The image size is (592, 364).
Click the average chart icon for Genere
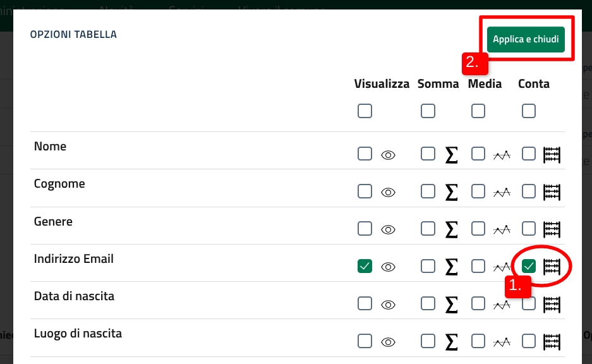click(502, 229)
